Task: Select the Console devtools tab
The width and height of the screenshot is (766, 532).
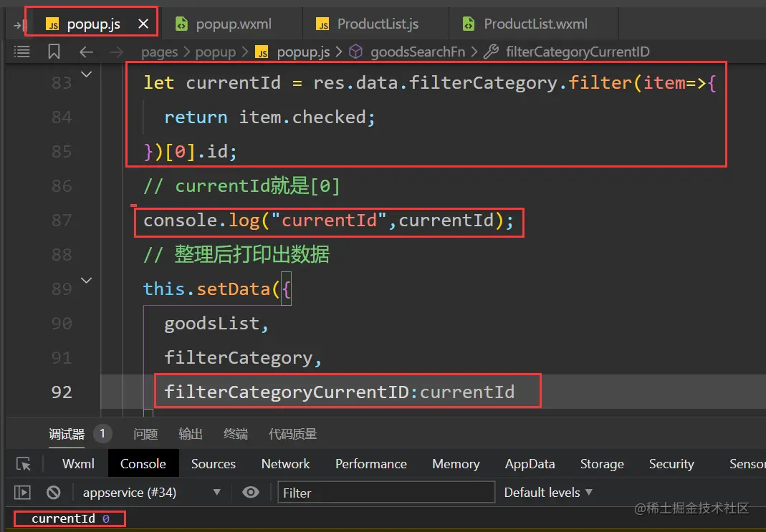Action: point(143,464)
